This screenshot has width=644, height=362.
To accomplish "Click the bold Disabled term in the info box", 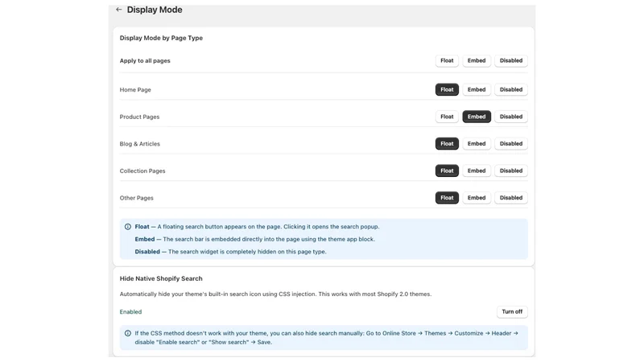I will pos(147,252).
